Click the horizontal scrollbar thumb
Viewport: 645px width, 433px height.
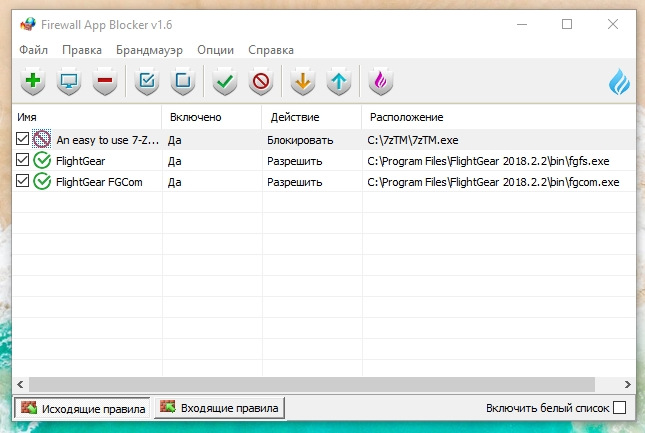(x=312, y=384)
